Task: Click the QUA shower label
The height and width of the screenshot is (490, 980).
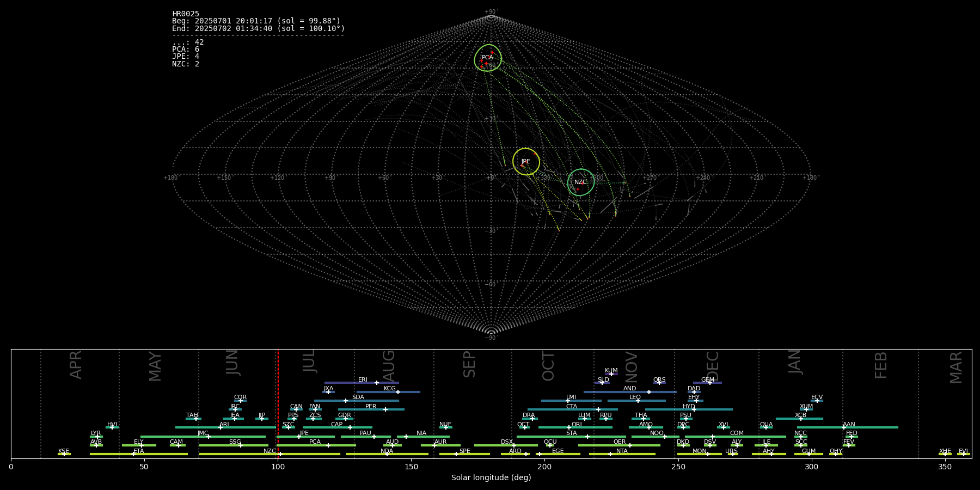Action: (766, 425)
